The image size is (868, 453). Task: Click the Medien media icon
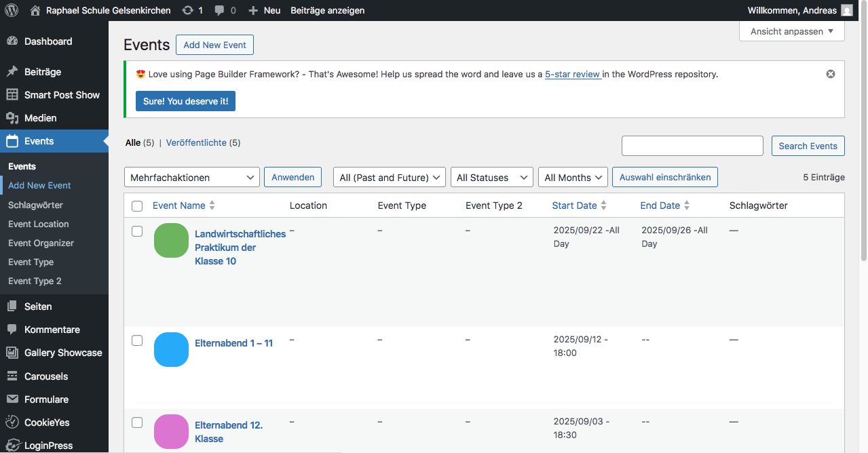click(x=12, y=118)
